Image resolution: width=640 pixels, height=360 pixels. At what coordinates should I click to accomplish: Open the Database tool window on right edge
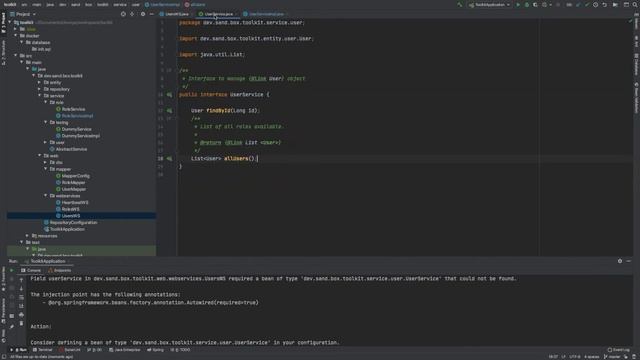636,64
